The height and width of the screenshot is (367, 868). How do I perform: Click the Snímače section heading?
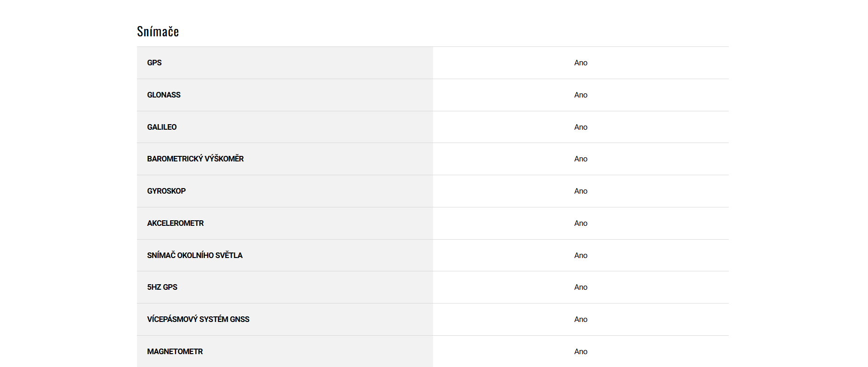pyautogui.click(x=158, y=31)
